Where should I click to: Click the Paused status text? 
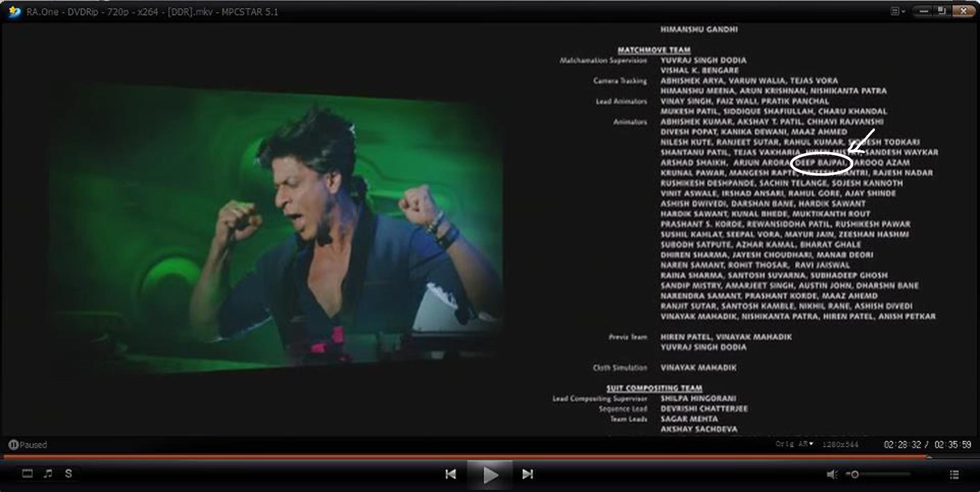pos(33,445)
